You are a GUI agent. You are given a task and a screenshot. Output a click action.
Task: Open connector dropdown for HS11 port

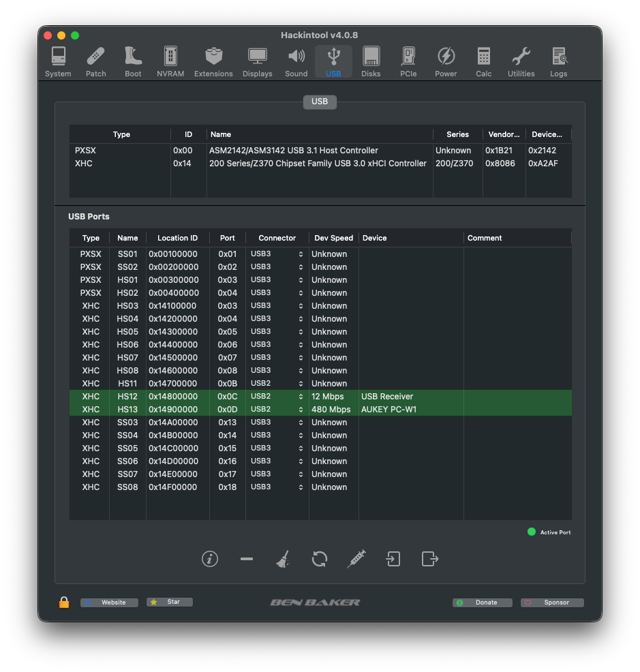[x=277, y=384]
